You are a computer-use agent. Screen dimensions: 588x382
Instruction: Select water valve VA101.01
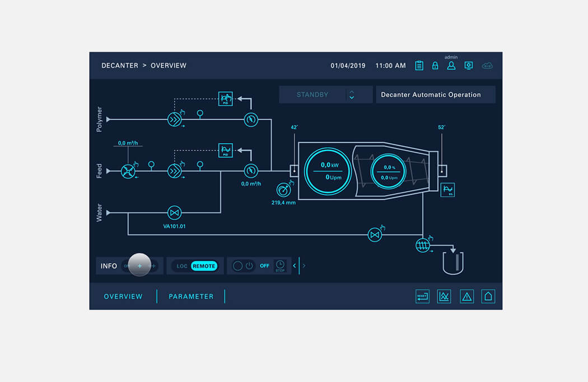pyautogui.click(x=175, y=213)
